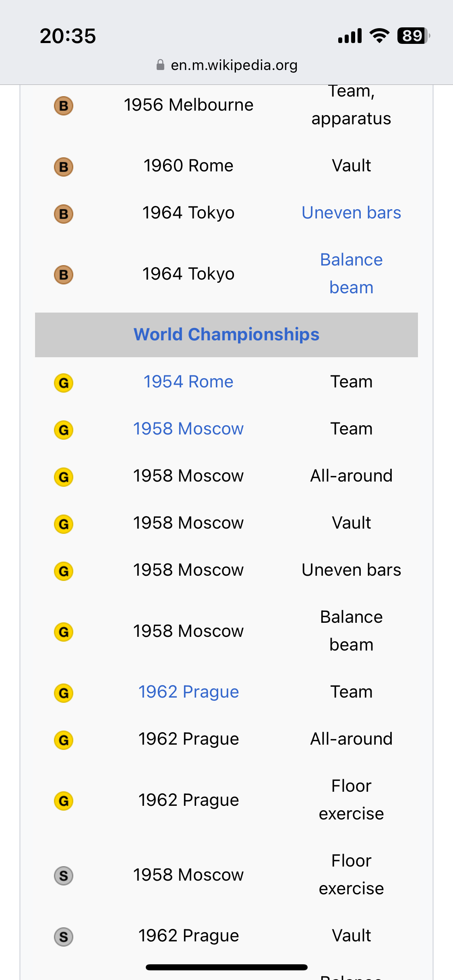Tap the home indicator bar at bottom

pos(227,967)
